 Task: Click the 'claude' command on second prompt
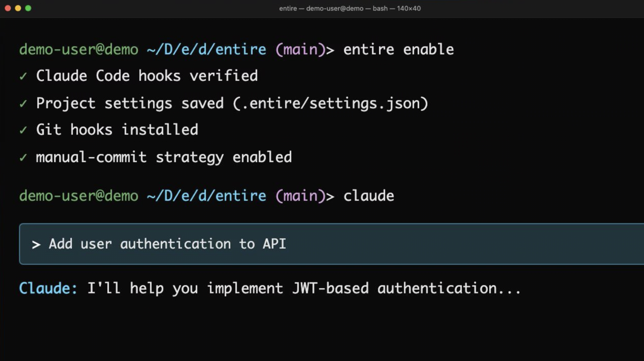tap(369, 196)
